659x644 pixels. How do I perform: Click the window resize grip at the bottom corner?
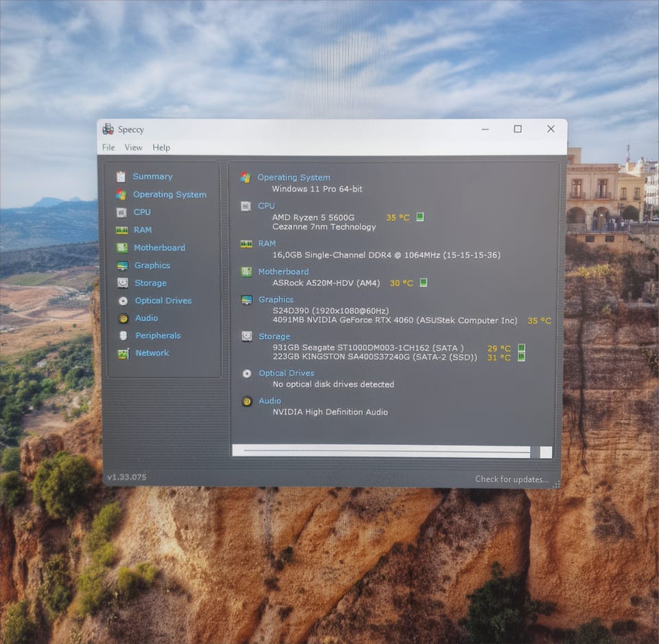point(557,485)
